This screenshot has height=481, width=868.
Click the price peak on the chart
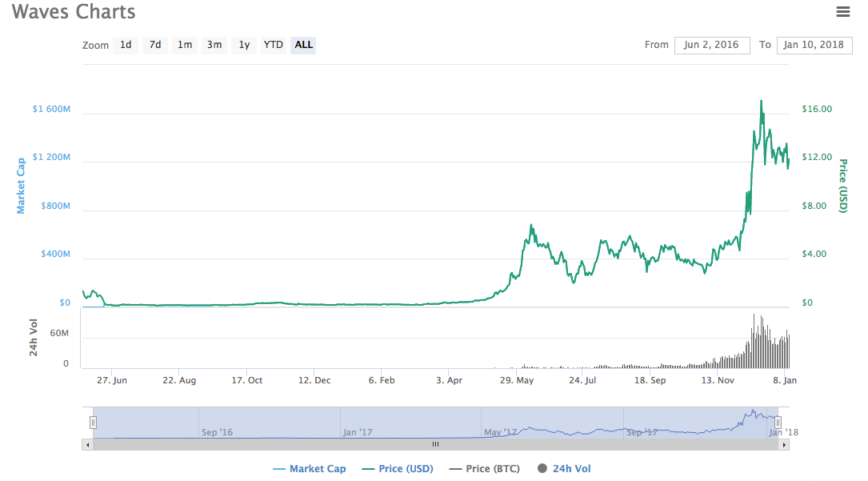[760, 101]
